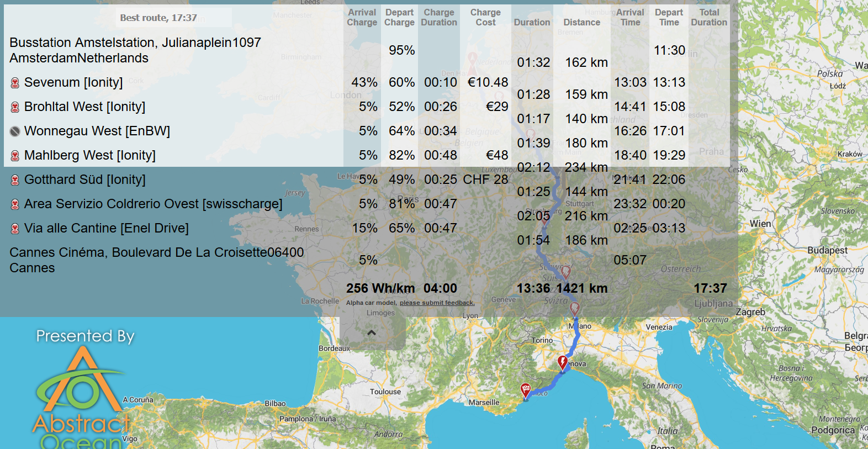Select Sevenum [Ionity] waypoint name
Image resolution: width=868 pixels, height=449 pixels.
click(73, 82)
